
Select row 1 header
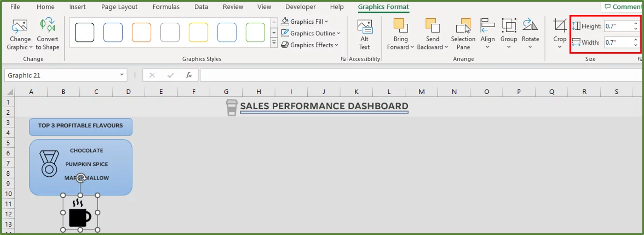click(x=7, y=102)
